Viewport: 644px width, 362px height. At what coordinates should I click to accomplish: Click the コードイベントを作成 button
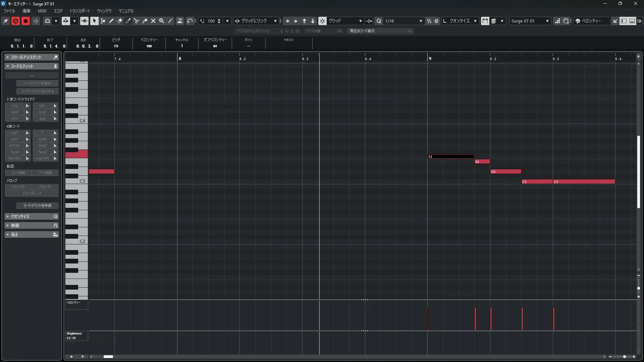point(37,205)
